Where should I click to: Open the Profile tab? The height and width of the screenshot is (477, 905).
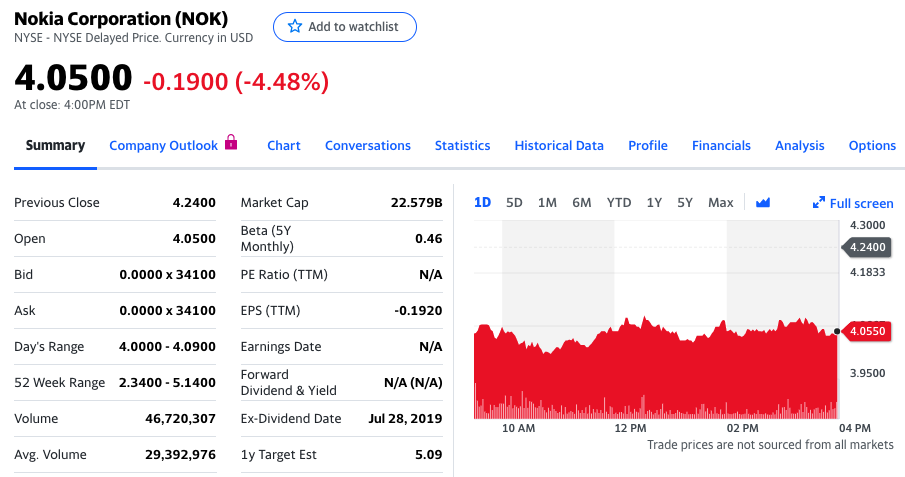pyautogui.click(x=648, y=146)
